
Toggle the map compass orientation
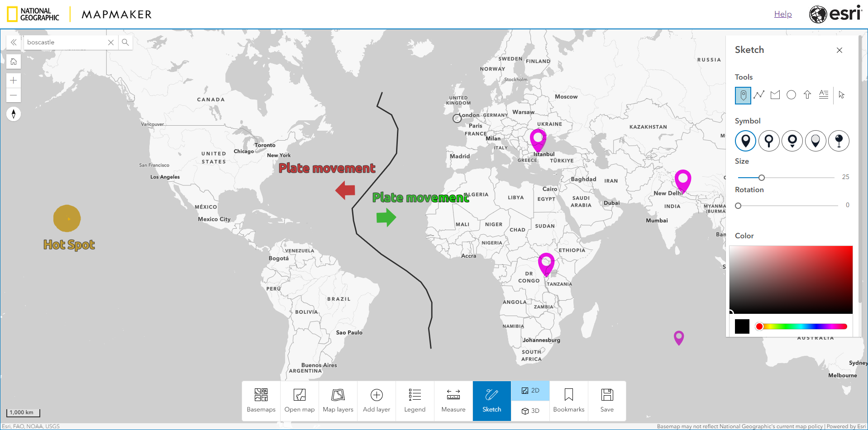pos(14,114)
